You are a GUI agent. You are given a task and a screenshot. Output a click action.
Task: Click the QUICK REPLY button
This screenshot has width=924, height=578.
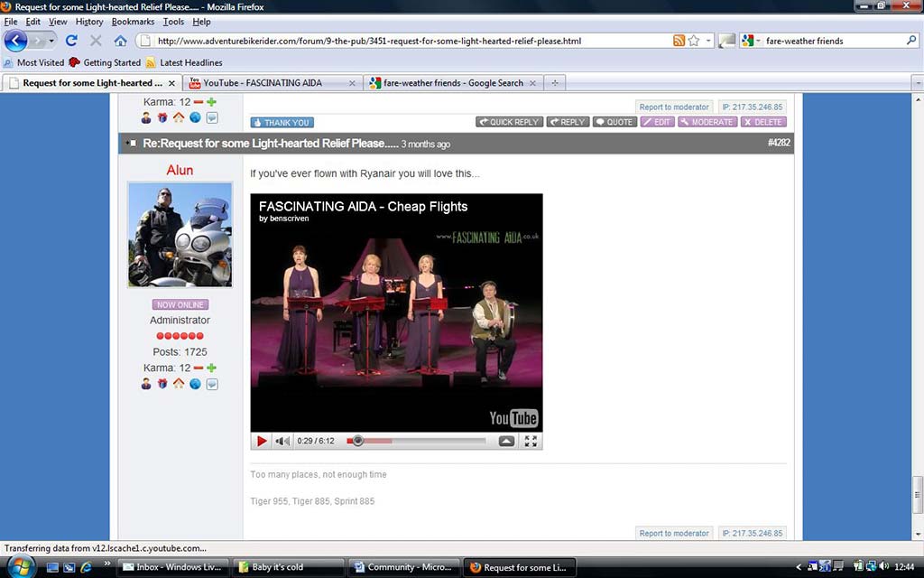tap(509, 122)
